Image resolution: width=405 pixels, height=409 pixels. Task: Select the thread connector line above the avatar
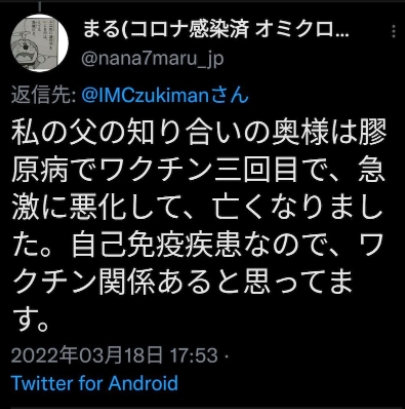[x=40, y=7]
